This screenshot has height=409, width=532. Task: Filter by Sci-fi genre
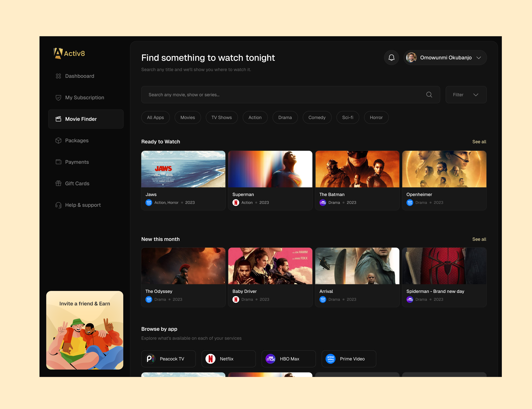(348, 118)
